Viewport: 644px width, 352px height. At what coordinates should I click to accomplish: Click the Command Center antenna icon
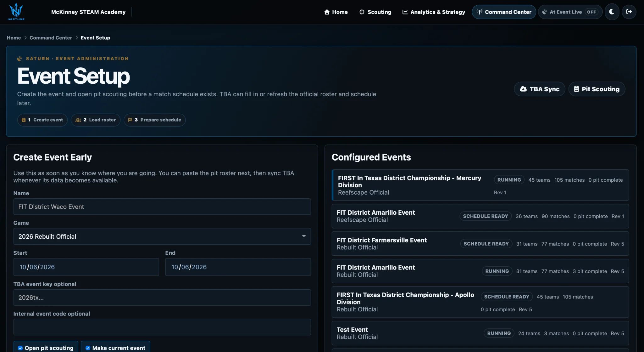[x=479, y=12]
